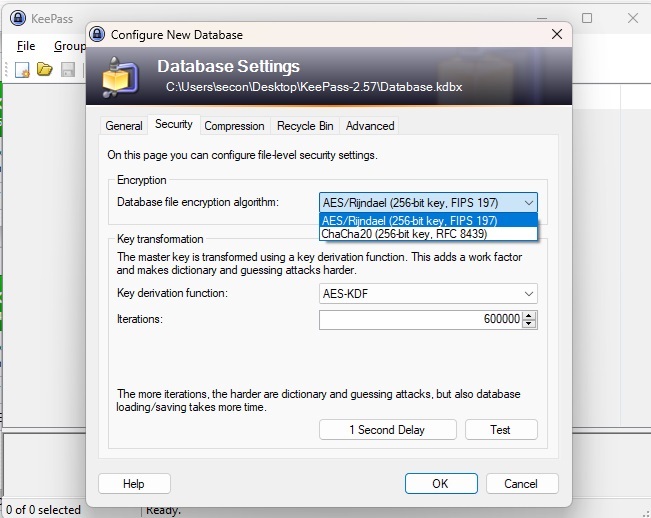Click the New database toolbar icon
This screenshot has height=518, width=651.
(x=22, y=70)
